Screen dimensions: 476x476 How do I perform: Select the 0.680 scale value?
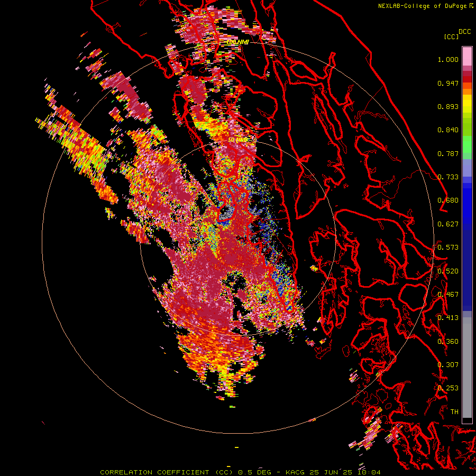pos(448,200)
